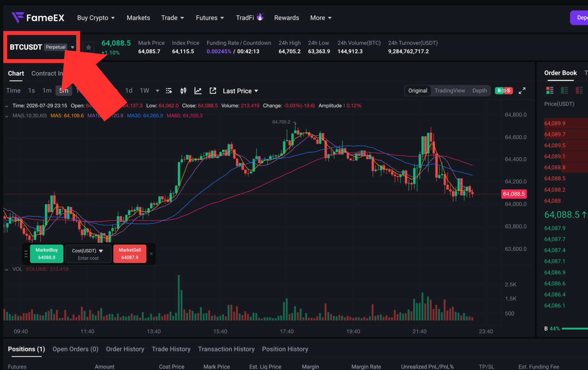Select Original chart view
Viewport: 588px width, 370px height.
[x=418, y=91]
